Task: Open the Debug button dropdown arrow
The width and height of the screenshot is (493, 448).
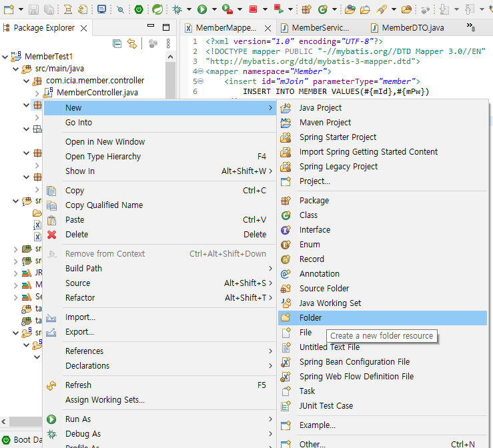Action: pyautogui.click(x=189, y=9)
